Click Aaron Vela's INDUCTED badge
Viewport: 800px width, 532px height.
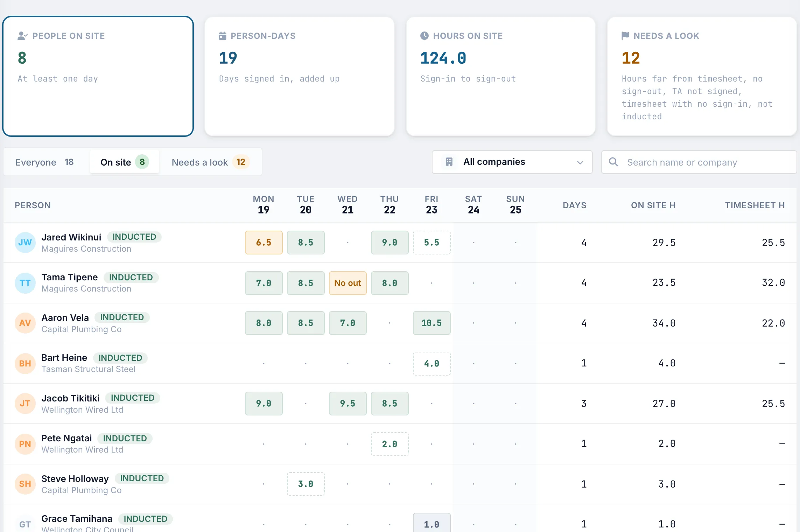pos(122,317)
